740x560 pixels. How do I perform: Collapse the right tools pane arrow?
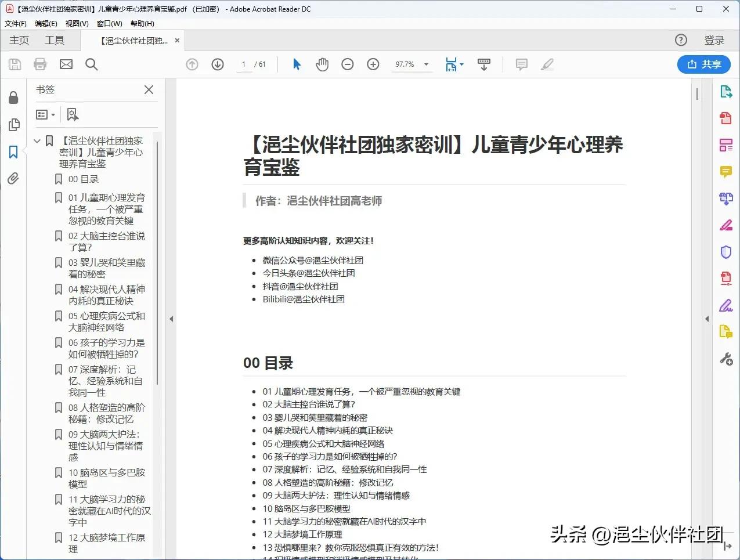pos(707,319)
